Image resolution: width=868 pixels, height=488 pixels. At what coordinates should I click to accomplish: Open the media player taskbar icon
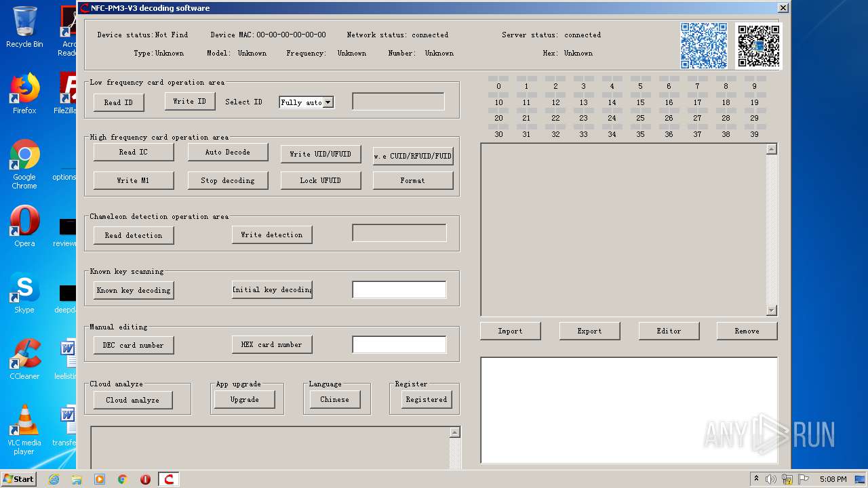coord(100,479)
